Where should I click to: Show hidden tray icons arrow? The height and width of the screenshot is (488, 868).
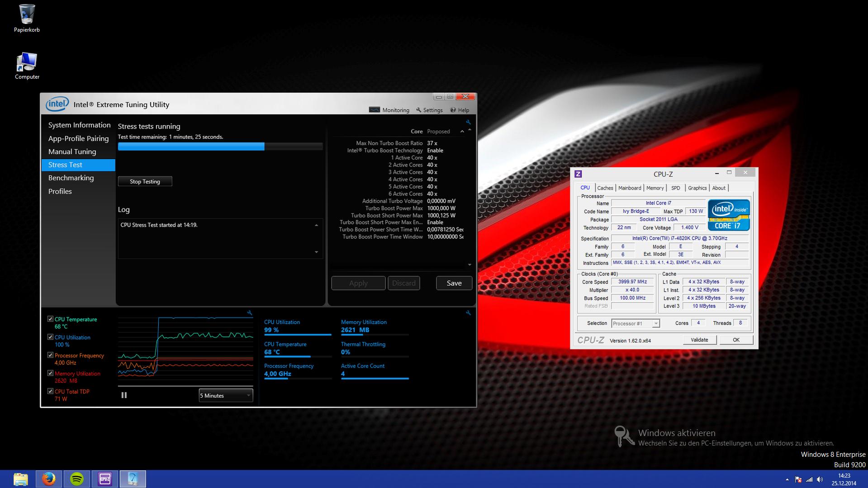tap(787, 479)
